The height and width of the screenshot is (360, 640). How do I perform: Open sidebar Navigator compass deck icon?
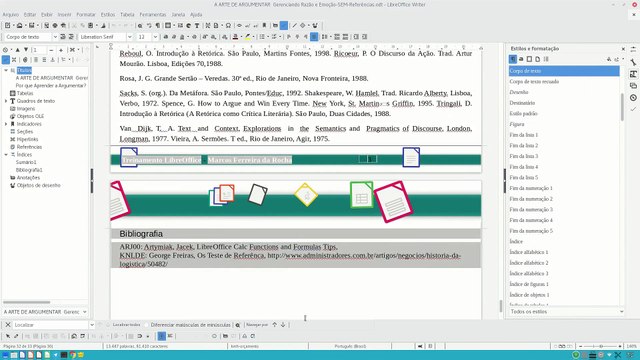[x=633, y=98]
